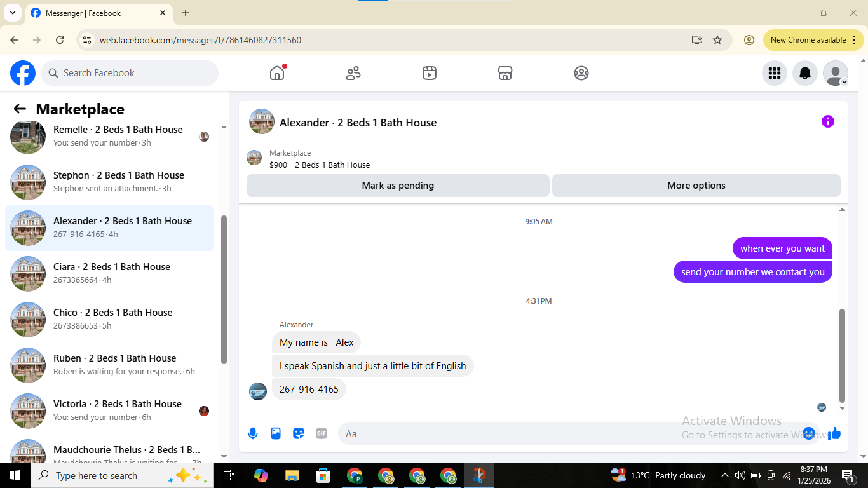Open the Stephon conversation
The height and width of the screenshot is (488, 868).
[109, 182]
